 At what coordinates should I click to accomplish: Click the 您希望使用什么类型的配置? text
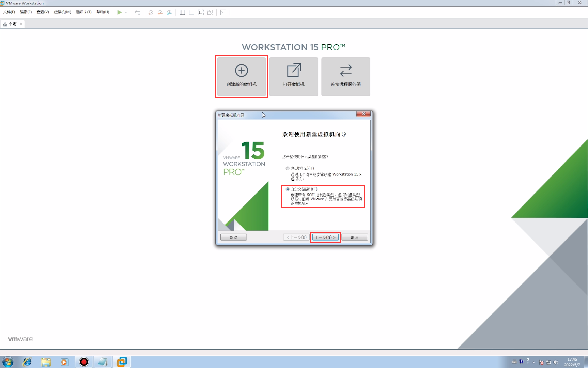(305, 157)
